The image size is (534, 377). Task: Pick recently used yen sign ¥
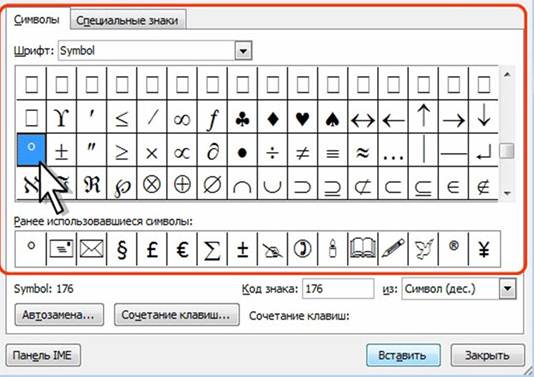point(484,249)
